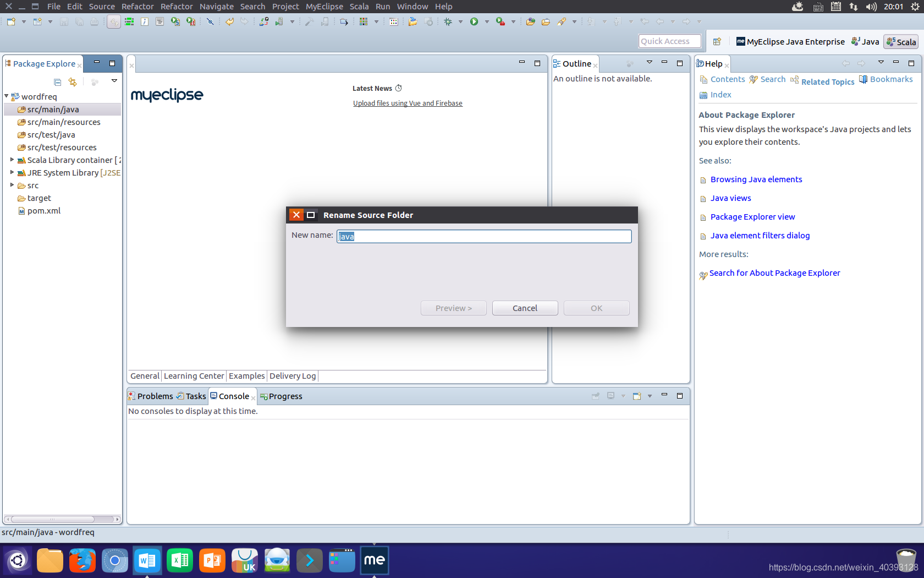Image resolution: width=924 pixels, height=578 pixels.
Task: Collapse all nodes in Package Explorer
Action: pyautogui.click(x=57, y=81)
